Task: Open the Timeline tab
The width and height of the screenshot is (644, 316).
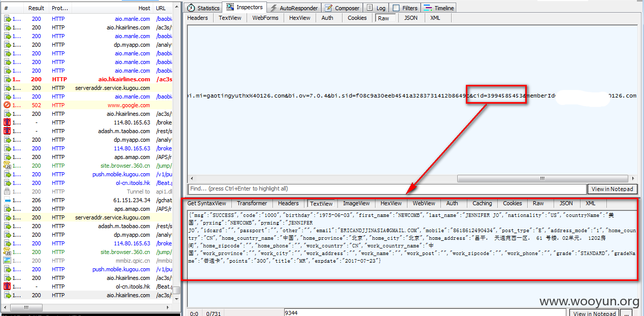Action: (x=439, y=8)
